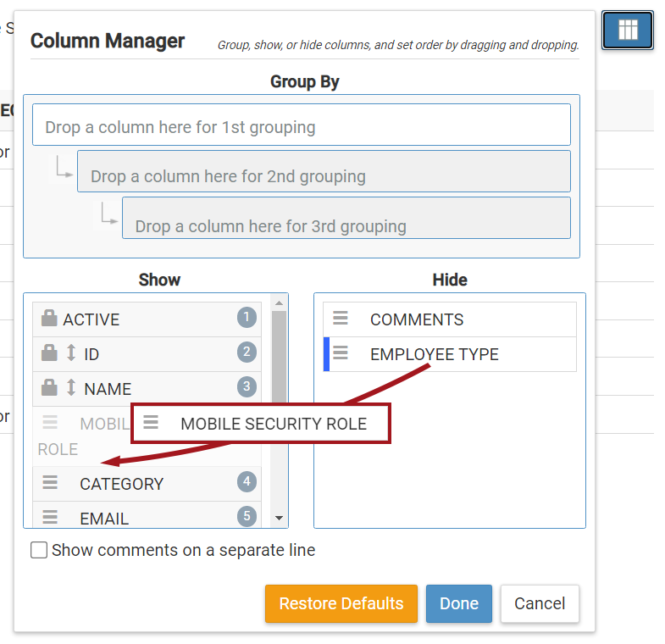This screenshot has height=644, width=665.
Task: Grab the drag handle of COMMENTS row
Action: (341, 318)
